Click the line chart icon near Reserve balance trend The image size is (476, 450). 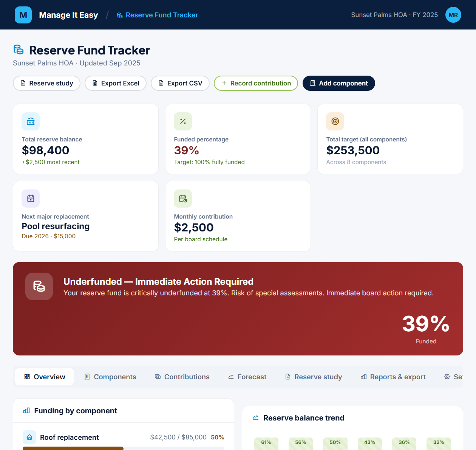pyautogui.click(x=256, y=418)
